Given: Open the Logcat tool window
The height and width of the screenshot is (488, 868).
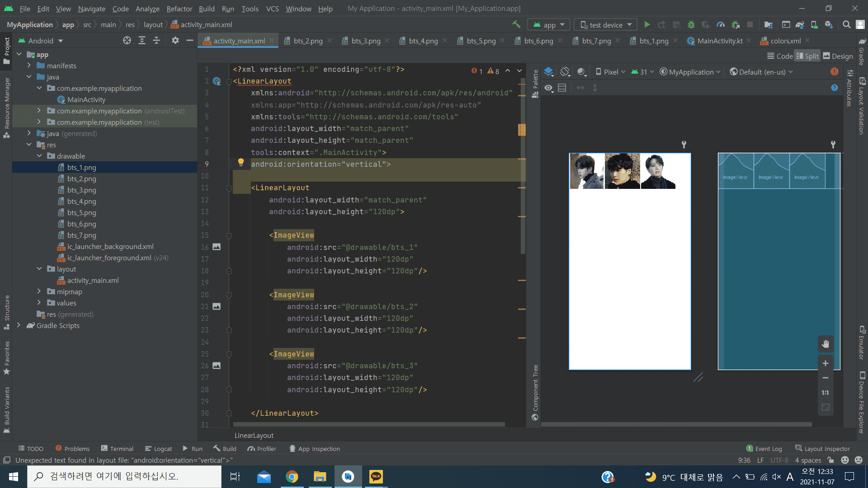Looking at the screenshot, I should tap(158, 449).
